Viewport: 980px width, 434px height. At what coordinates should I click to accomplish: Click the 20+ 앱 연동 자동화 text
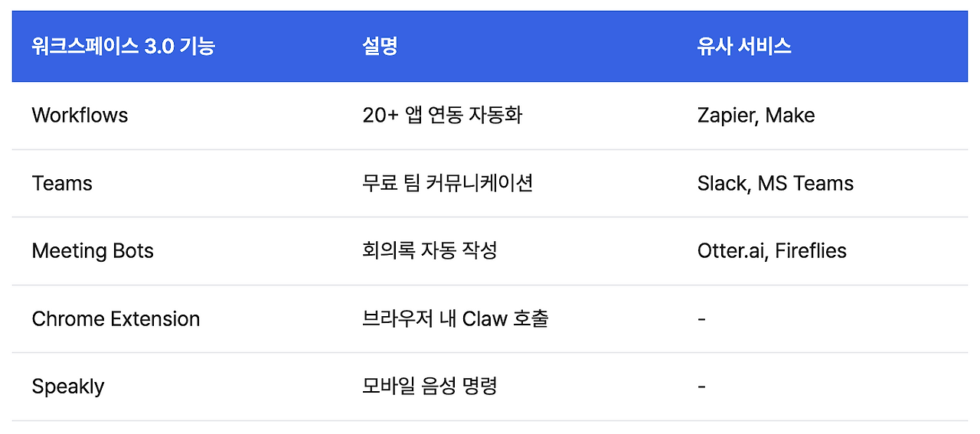442,116
